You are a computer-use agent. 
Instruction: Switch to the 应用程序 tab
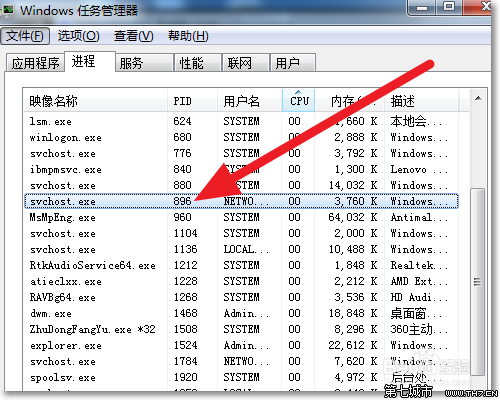point(35,63)
